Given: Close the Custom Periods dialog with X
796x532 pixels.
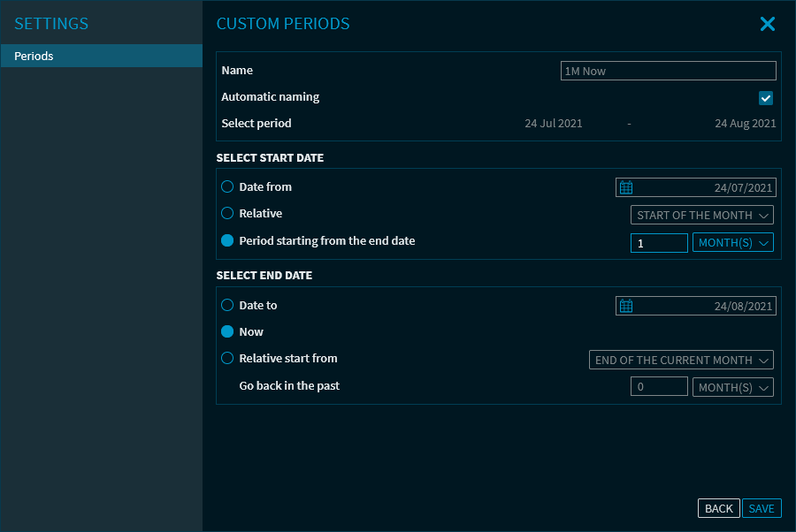Looking at the screenshot, I should (x=767, y=25).
